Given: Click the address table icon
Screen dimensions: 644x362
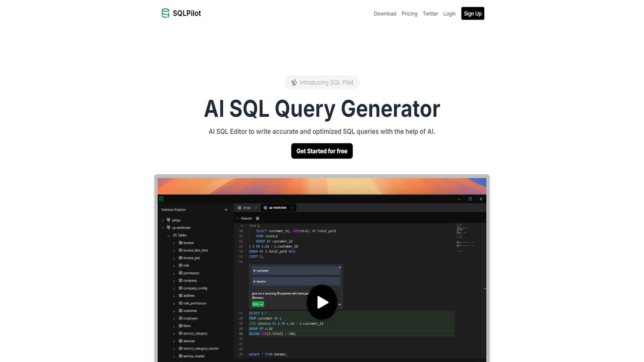Looking at the screenshot, I should (x=180, y=296).
